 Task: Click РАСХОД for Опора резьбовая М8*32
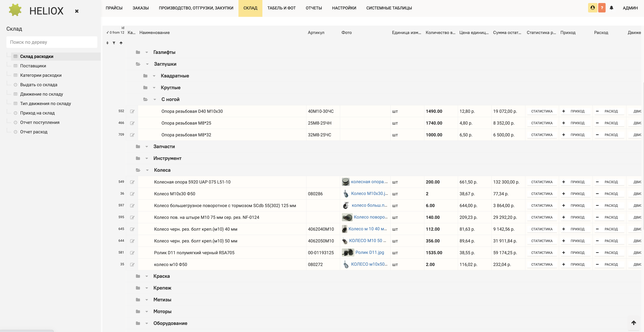pyautogui.click(x=609, y=135)
